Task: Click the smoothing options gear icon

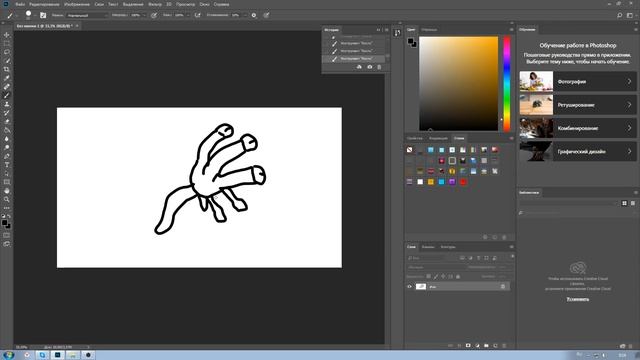Action: tap(254, 15)
